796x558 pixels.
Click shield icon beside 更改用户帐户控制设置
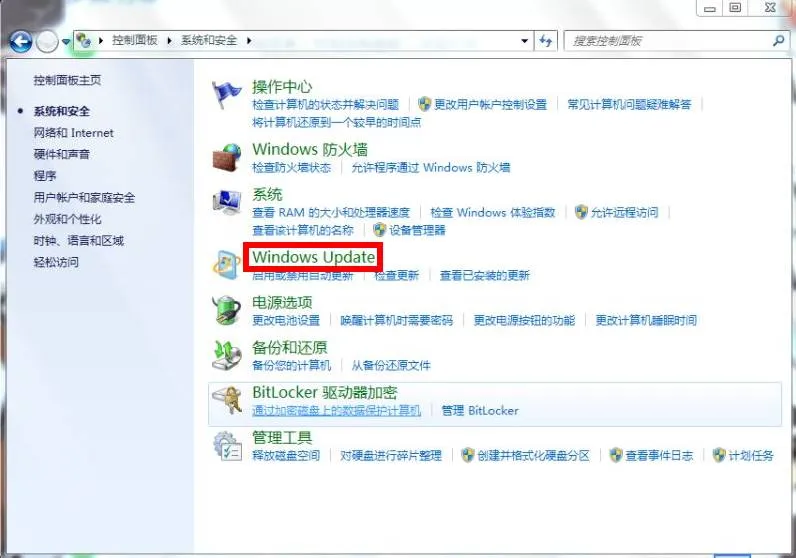(424, 104)
